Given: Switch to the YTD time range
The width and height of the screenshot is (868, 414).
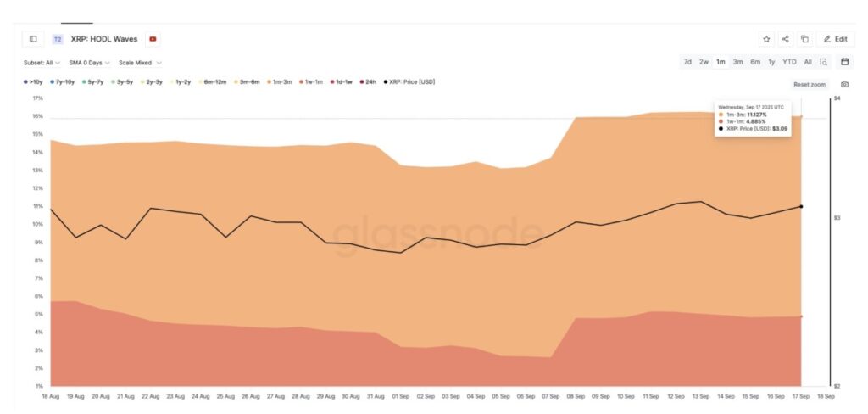Looking at the screenshot, I should [789, 62].
